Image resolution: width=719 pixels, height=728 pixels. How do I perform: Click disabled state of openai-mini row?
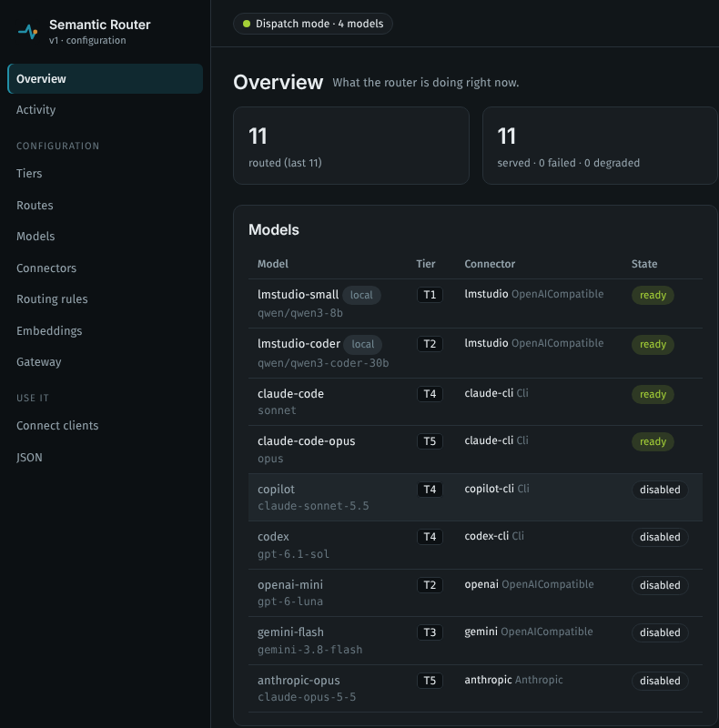click(x=660, y=585)
